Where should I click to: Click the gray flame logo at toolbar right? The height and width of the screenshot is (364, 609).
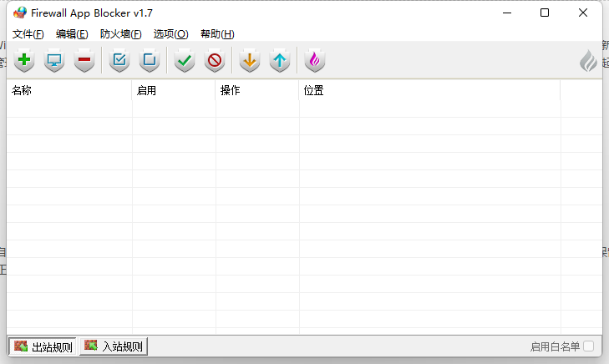pos(588,61)
